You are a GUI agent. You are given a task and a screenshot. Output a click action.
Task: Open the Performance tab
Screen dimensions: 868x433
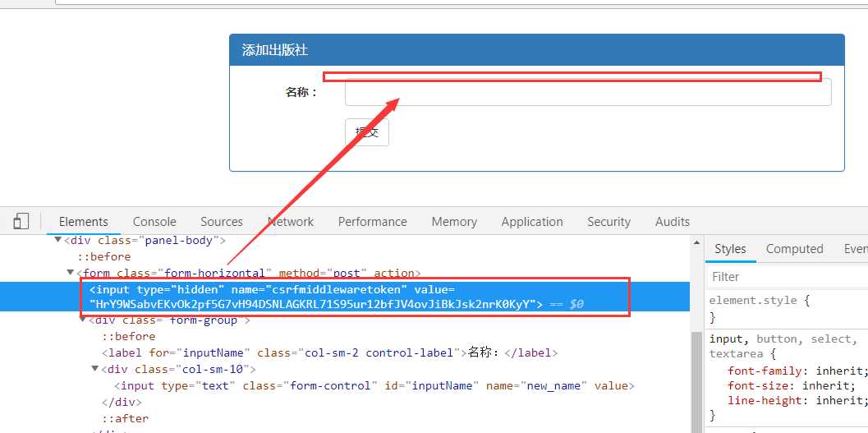(x=373, y=222)
